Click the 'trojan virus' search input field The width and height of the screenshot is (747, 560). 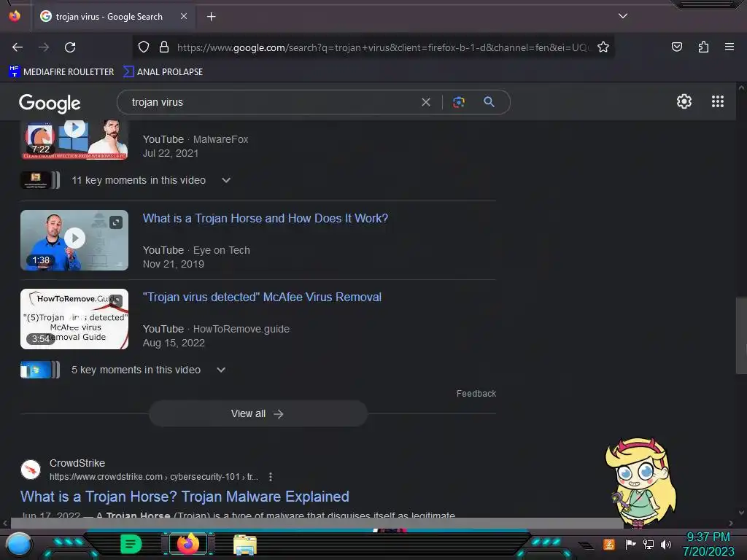(271, 102)
